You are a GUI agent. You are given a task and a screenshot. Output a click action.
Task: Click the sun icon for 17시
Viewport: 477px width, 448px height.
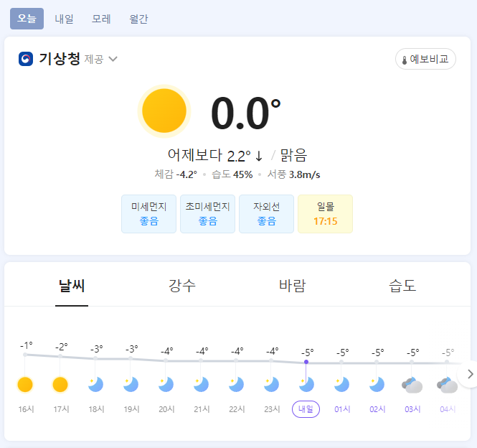pos(60,385)
